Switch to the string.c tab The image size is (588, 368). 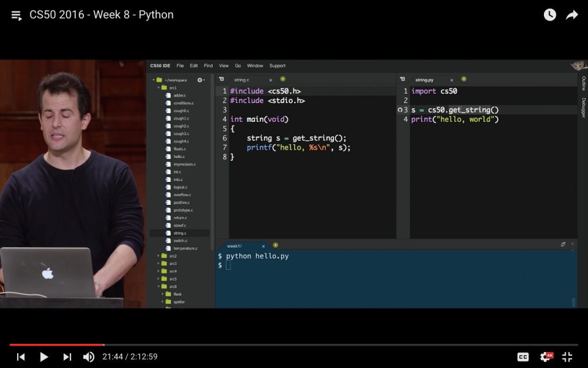click(x=242, y=79)
